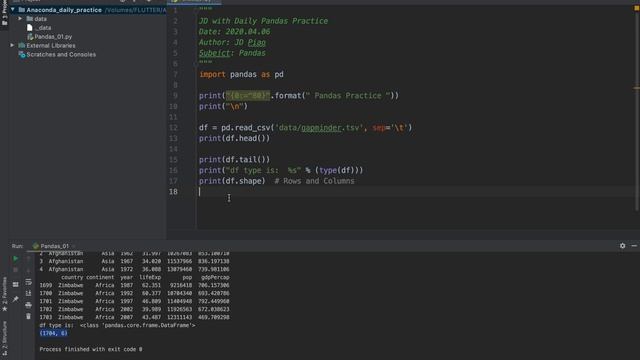Click line number 18 in the gutter
640x360 pixels.
pyautogui.click(x=173, y=191)
